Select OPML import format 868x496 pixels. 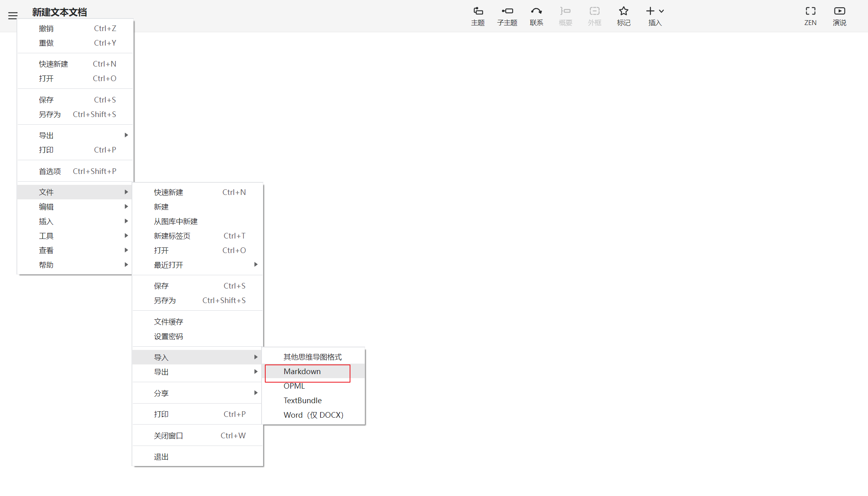click(294, 386)
